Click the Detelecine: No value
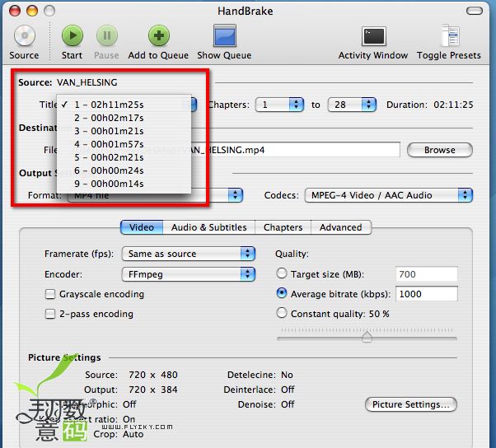The height and width of the screenshot is (448, 496). [x=287, y=375]
